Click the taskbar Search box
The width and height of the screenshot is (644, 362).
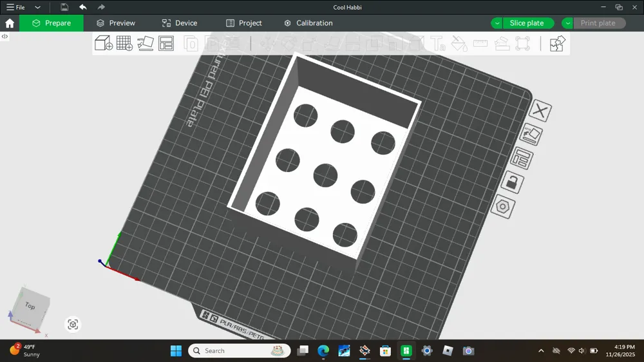(240, 350)
